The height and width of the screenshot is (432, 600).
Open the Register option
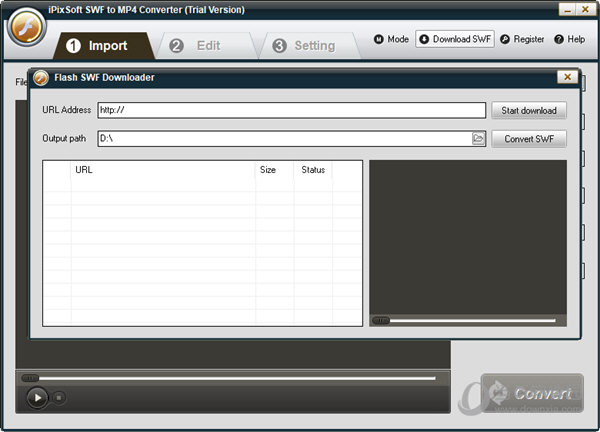522,39
